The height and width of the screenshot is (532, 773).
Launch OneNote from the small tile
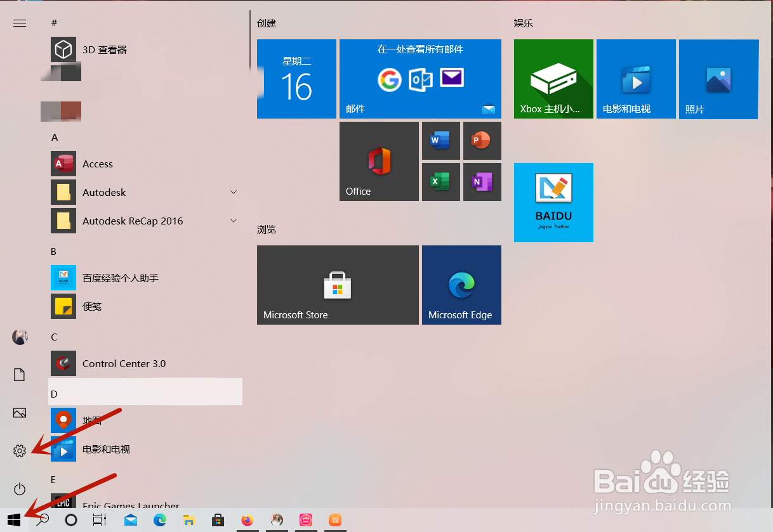(482, 182)
